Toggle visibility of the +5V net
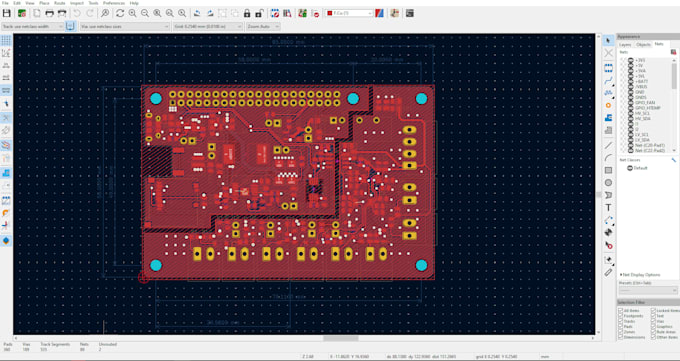 631,66
